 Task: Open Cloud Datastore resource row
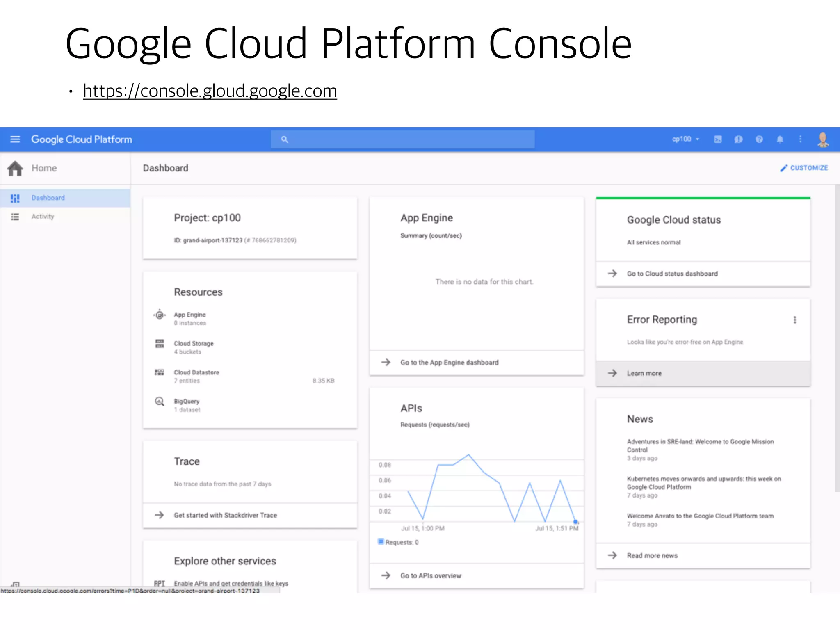(x=250, y=376)
